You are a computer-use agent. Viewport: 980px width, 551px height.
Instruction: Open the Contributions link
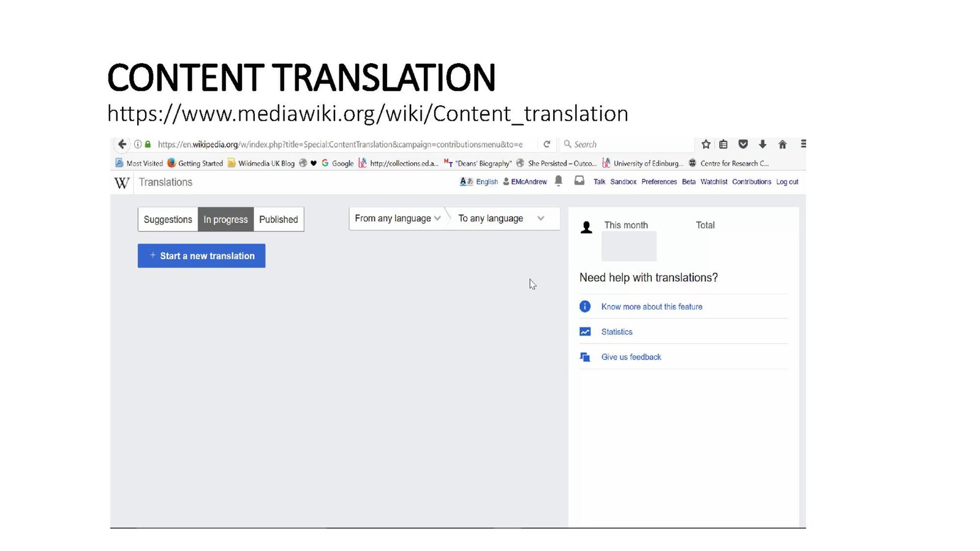click(x=752, y=182)
